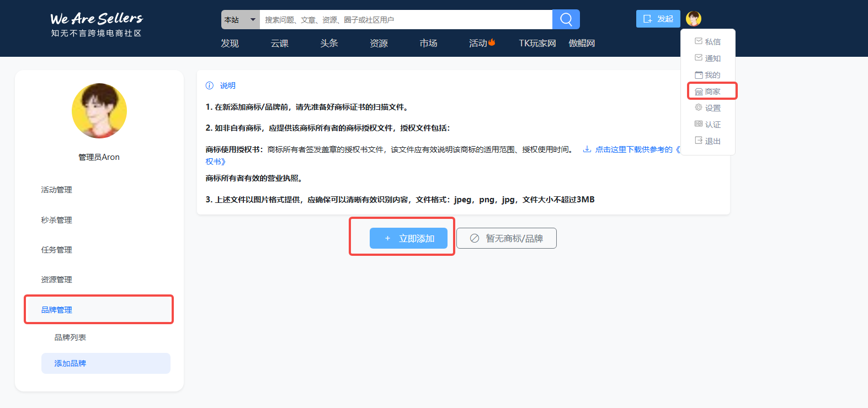Click the authorization template download link
868x408 pixels.
(633, 149)
